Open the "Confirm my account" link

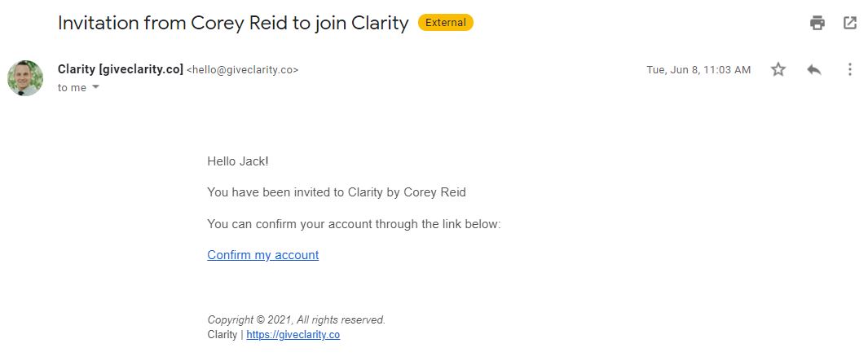262,255
